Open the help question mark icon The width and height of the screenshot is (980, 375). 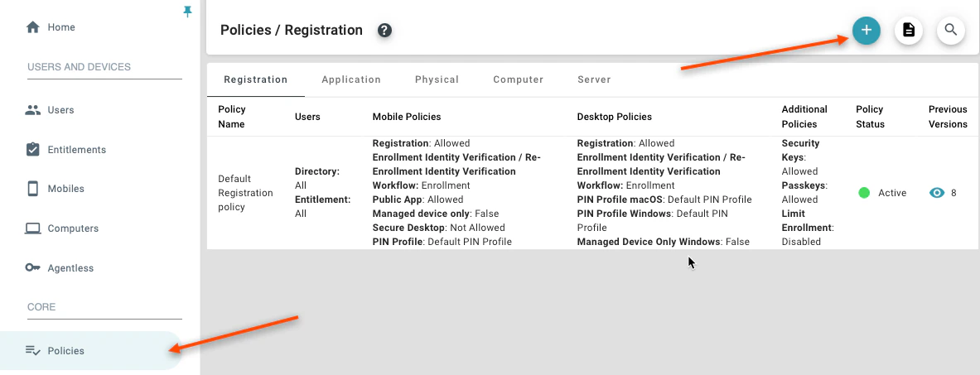pyautogui.click(x=384, y=31)
